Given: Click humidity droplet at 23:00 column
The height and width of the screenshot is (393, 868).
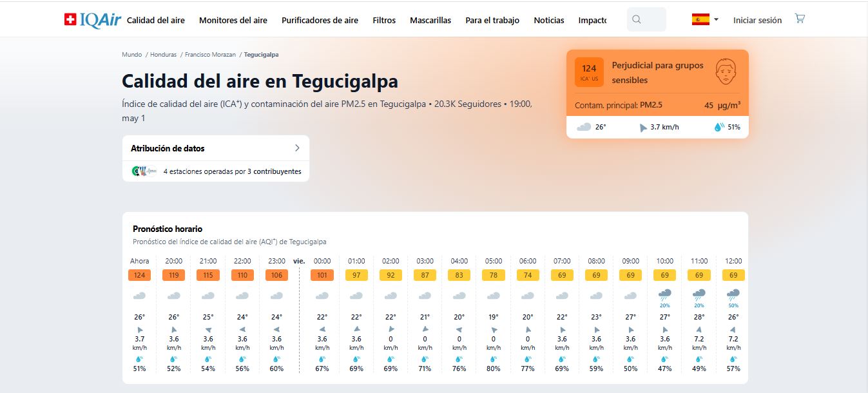Looking at the screenshot, I should click(x=276, y=359).
